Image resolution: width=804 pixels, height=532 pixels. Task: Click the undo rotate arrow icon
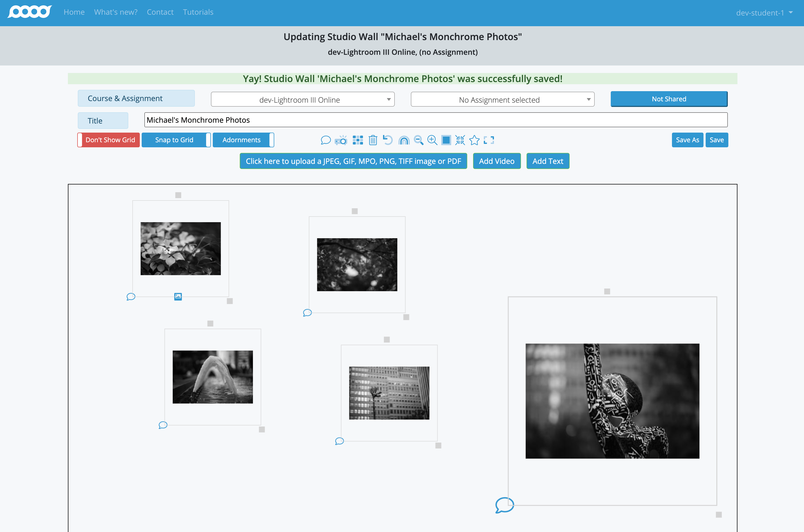pyautogui.click(x=388, y=140)
